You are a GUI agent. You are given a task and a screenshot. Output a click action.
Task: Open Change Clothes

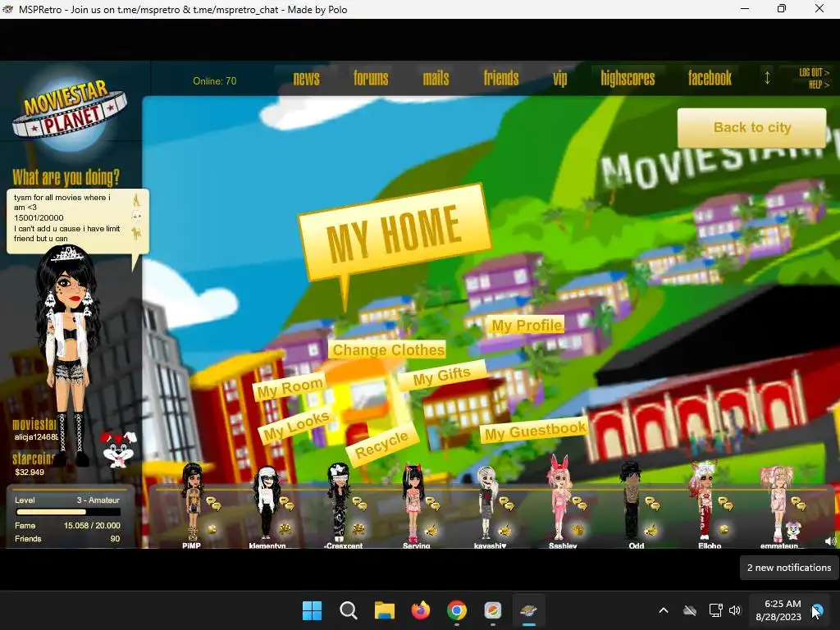(x=388, y=350)
